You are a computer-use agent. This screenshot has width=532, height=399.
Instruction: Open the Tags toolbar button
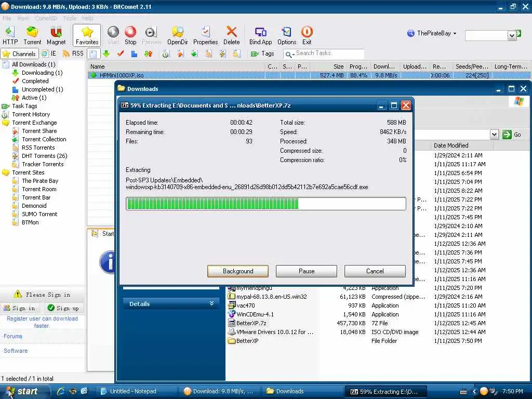pyautogui.click(x=262, y=54)
